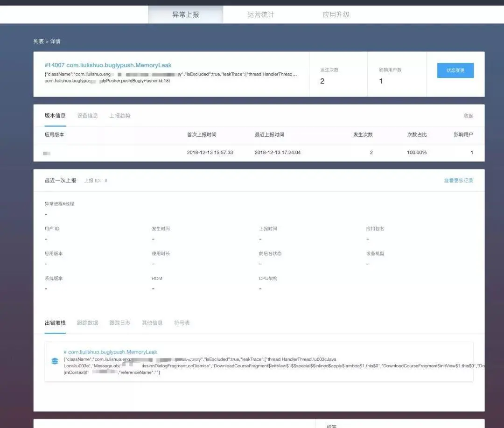Select the 出错堆栈 tab
Image resolution: width=504 pixels, height=428 pixels.
pos(55,323)
